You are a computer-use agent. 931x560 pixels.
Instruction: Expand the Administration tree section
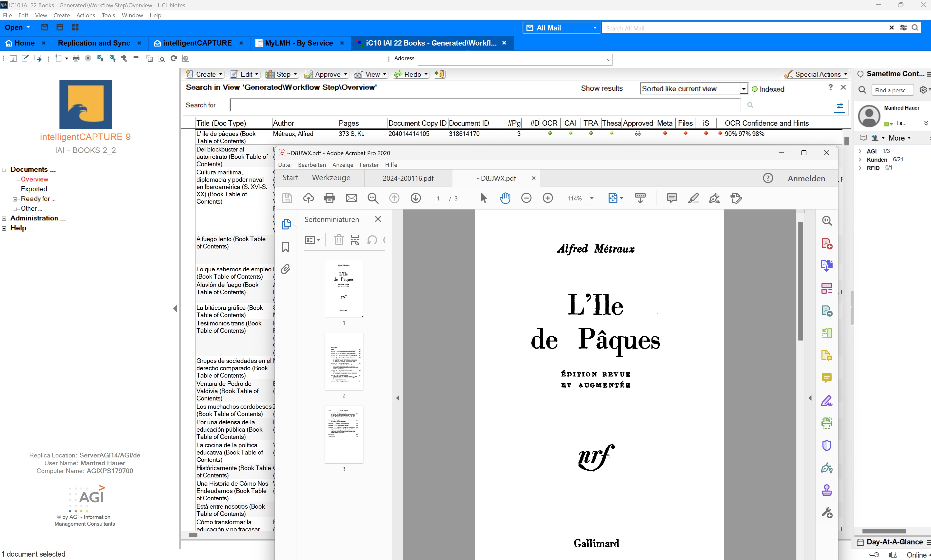coord(4,218)
